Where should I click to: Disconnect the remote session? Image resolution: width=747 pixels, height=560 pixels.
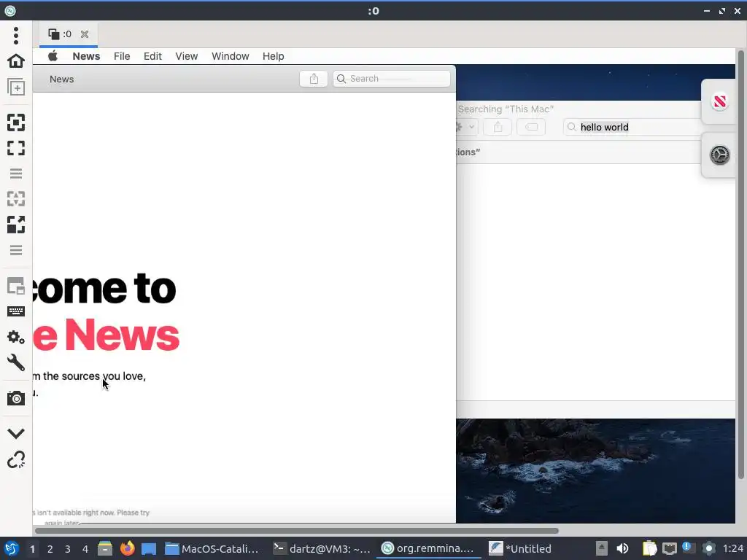(16, 459)
